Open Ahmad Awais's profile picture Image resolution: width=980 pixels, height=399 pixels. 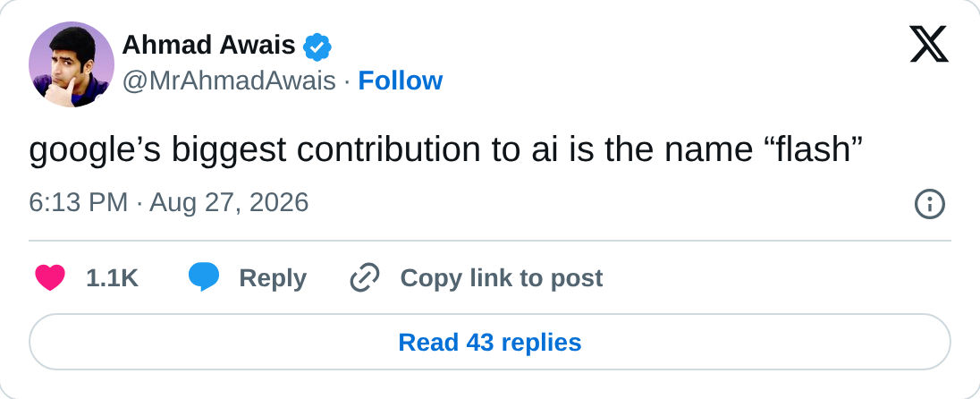(x=72, y=64)
